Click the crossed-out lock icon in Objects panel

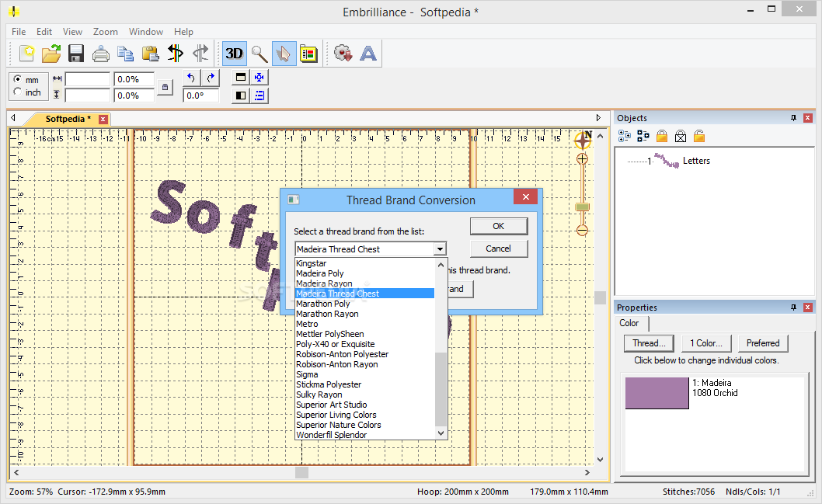(681, 137)
